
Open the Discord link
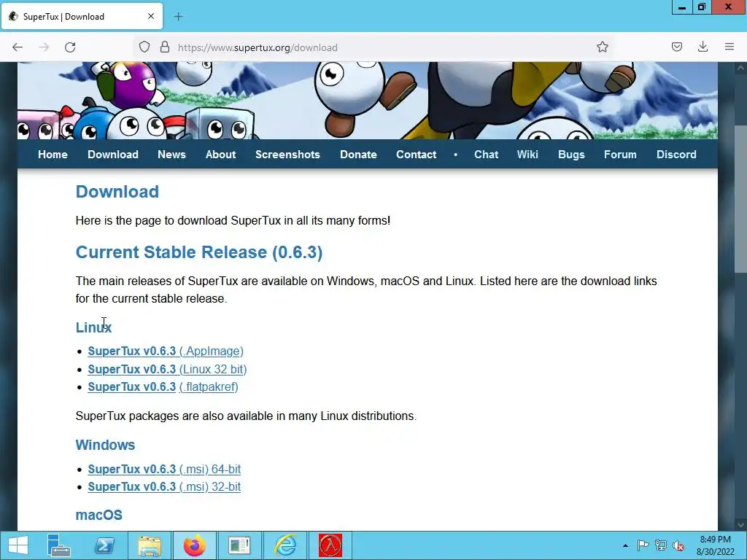click(676, 155)
